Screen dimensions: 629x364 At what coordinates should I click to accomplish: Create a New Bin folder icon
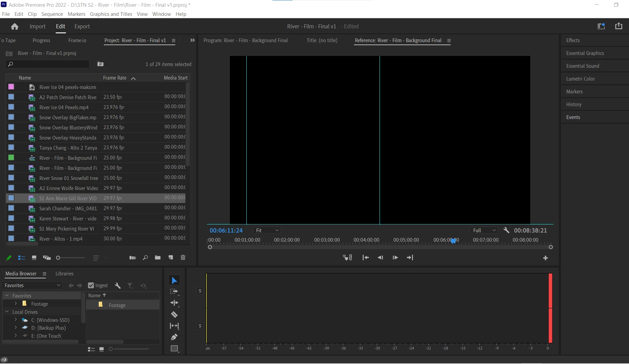coord(158,257)
